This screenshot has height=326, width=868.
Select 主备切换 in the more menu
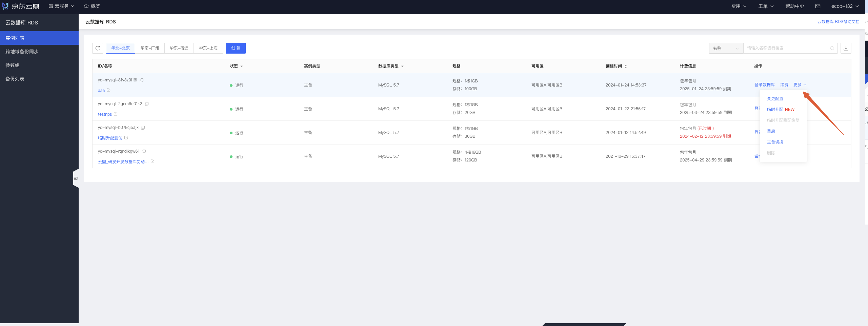pos(775,142)
